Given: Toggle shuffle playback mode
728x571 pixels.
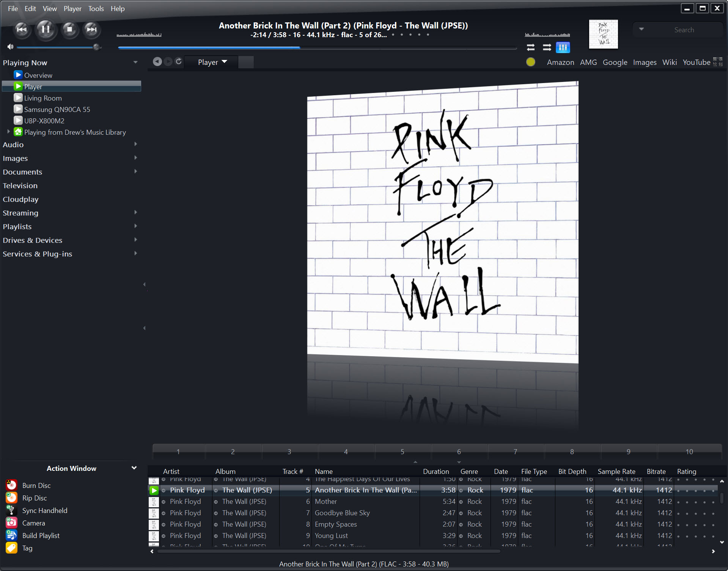Looking at the screenshot, I should click(x=547, y=47).
